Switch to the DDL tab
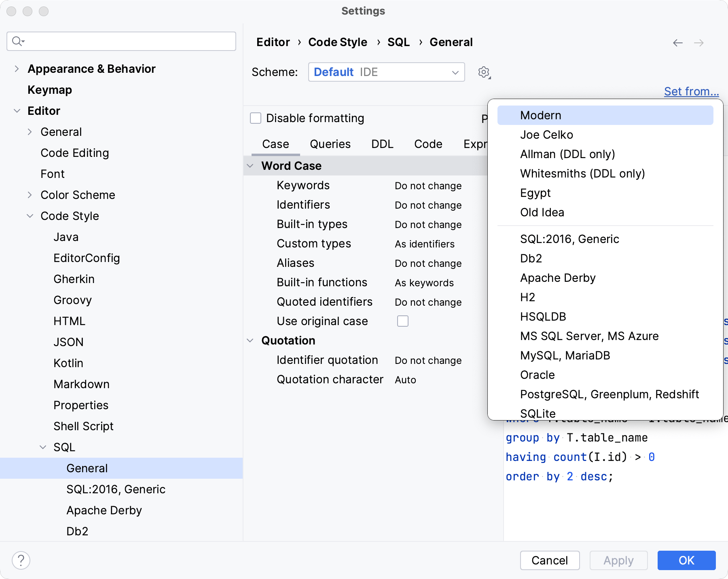728x579 pixels. [381, 144]
